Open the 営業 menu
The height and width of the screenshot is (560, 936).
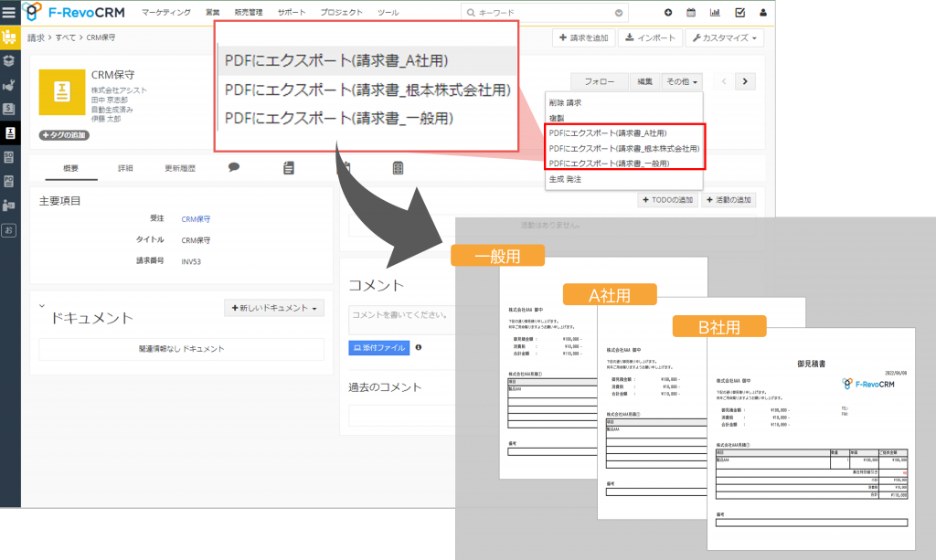pyautogui.click(x=212, y=13)
